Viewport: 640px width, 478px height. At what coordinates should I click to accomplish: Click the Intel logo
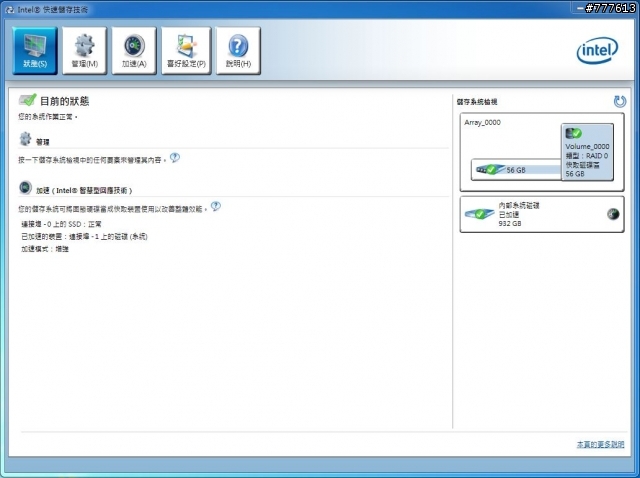coord(597,51)
